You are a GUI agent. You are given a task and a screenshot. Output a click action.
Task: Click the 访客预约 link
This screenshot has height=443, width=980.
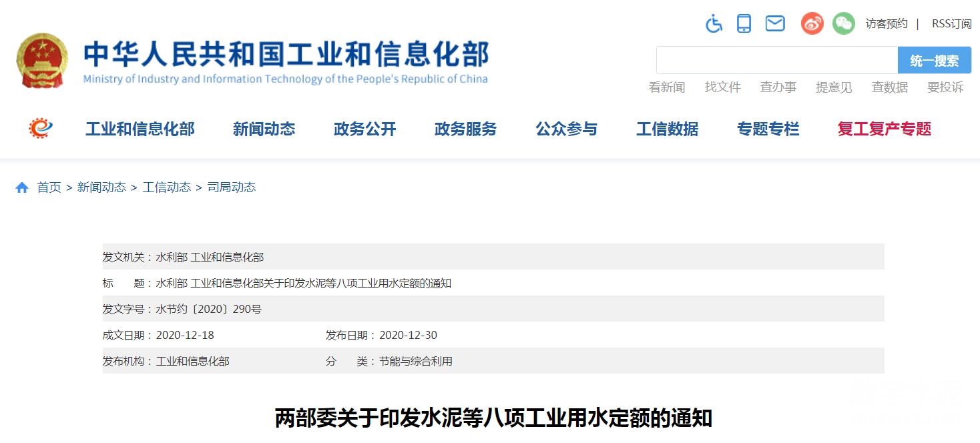click(x=887, y=24)
